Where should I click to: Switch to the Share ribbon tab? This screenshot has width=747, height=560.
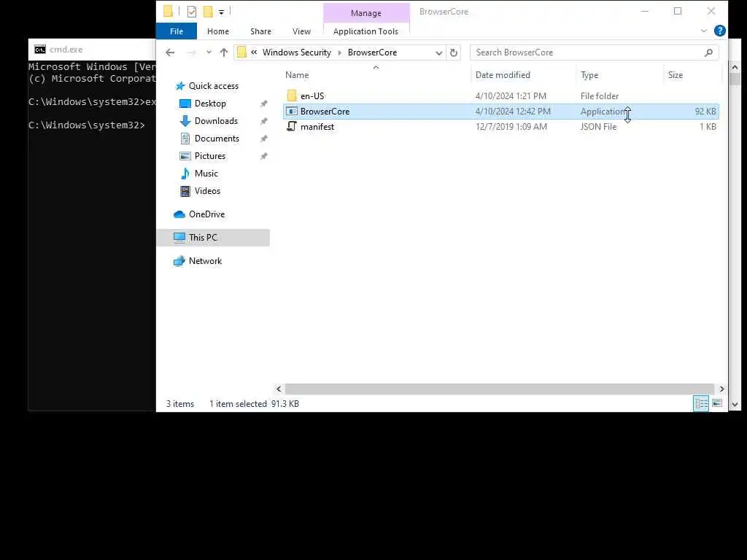click(x=260, y=31)
